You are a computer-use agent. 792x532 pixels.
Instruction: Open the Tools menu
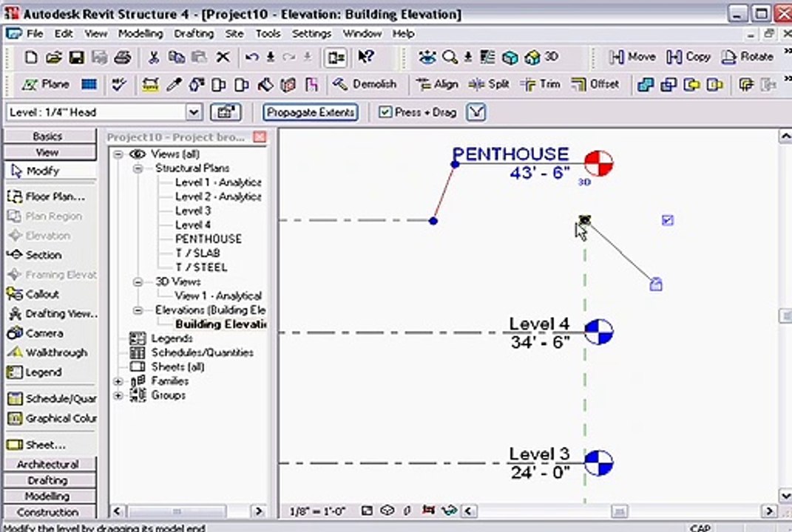tap(268, 34)
